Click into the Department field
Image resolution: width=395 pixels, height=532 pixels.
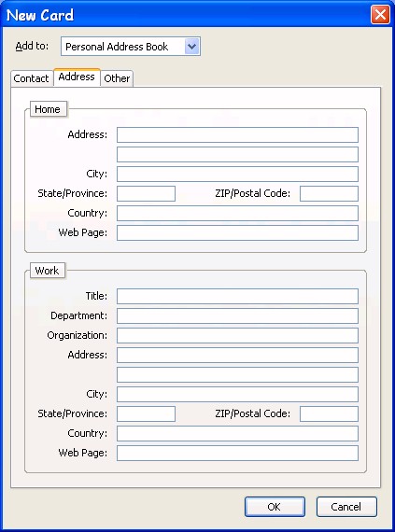click(x=237, y=315)
